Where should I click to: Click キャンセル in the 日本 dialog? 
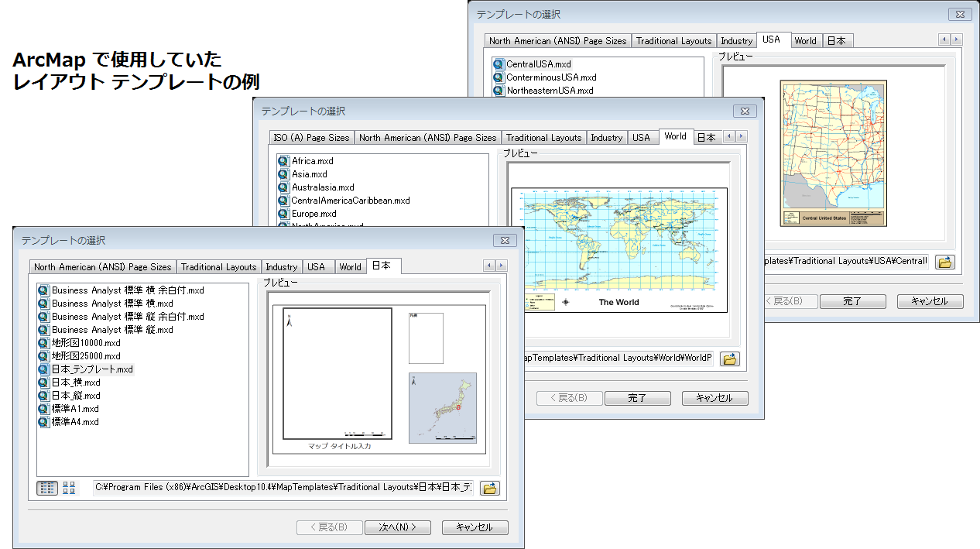click(x=475, y=527)
